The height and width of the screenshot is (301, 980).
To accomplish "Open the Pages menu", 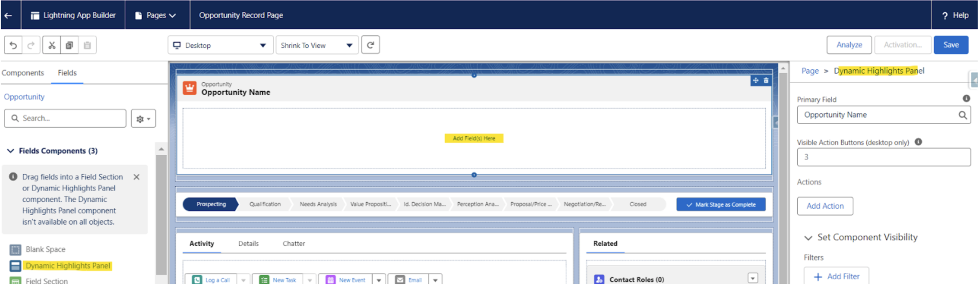I will coord(156,15).
